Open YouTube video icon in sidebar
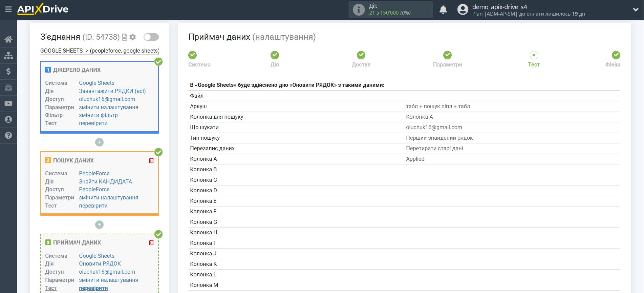The height and width of the screenshot is (293, 644). point(8,103)
